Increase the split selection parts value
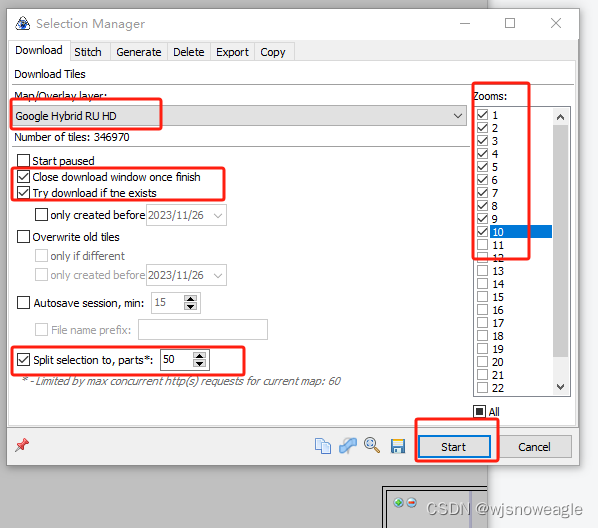The image size is (598, 528). tap(199, 356)
